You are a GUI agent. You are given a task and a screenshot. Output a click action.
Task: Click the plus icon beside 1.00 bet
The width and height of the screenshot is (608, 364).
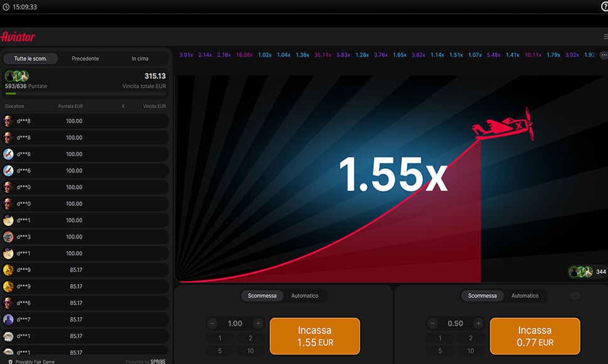click(258, 323)
